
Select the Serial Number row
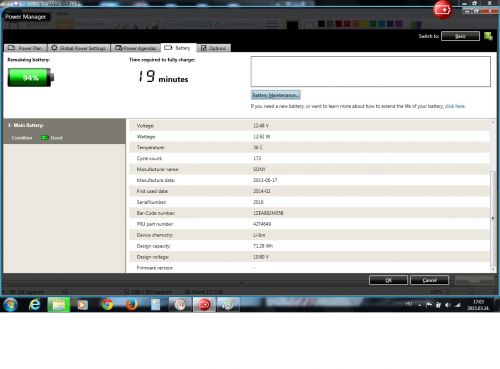(310, 202)
